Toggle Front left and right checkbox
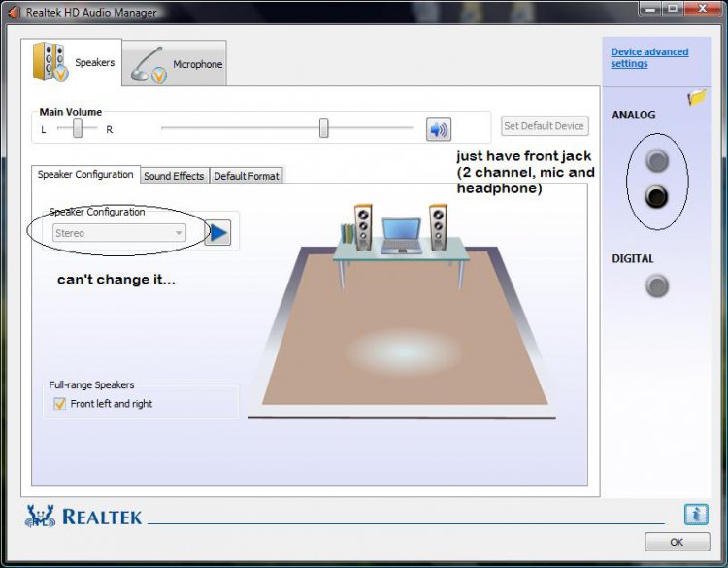Screen dimensions: 728x568 click(x=59, y=404)
